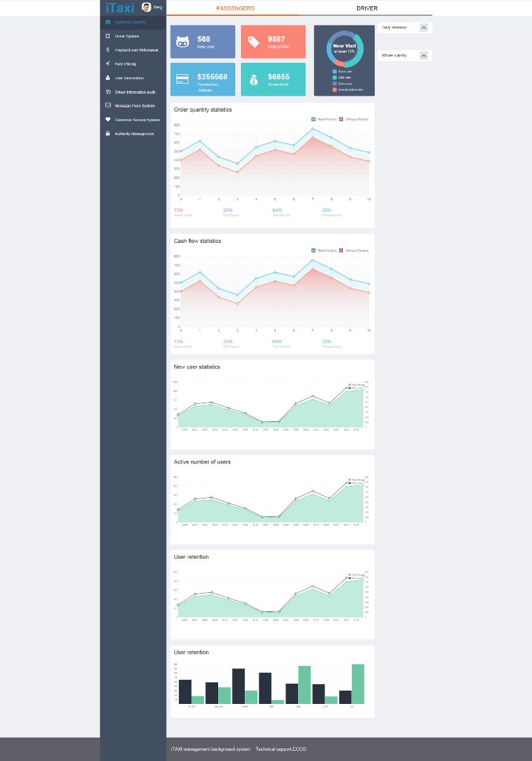Open the Berg user avatar menu
Image resolution: width=532 pixels, height=761 pixels.
coord(146,8)
